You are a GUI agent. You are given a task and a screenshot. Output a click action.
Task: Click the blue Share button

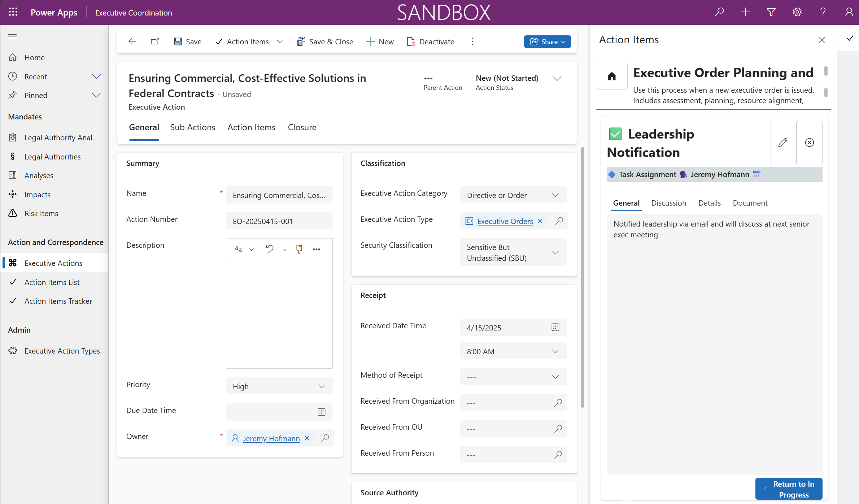(x=547, y=41)
